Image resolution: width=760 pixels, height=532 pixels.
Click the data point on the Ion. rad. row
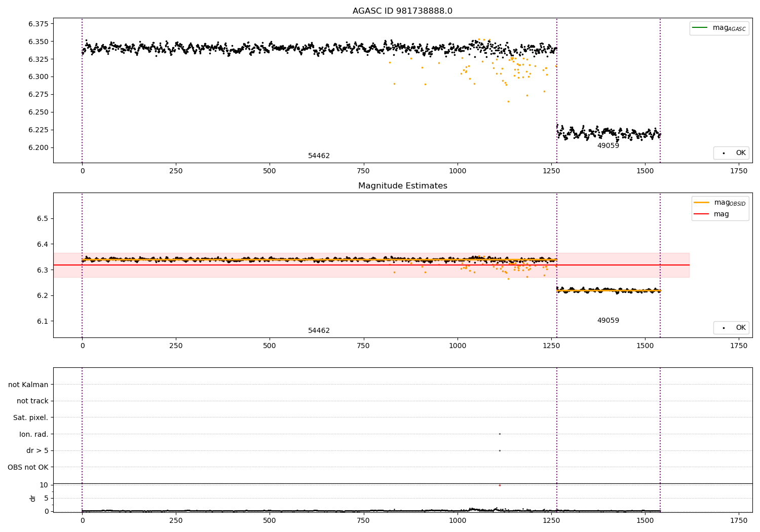(x=500, y=434)
